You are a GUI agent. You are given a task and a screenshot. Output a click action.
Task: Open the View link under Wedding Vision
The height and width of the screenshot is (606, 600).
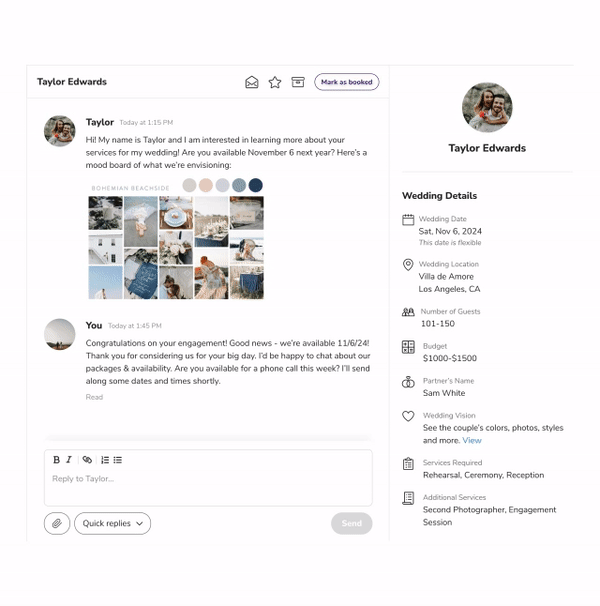pyautogui.click(x=472, y=440)
